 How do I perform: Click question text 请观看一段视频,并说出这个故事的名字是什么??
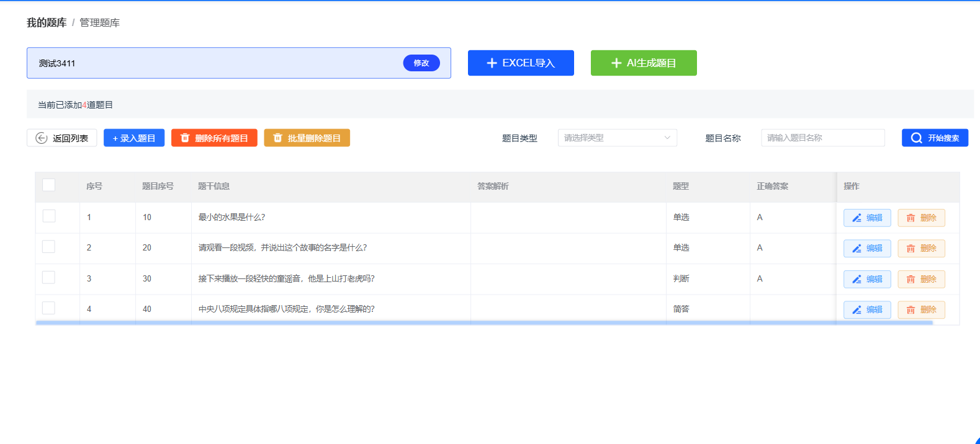click(282, 247)
